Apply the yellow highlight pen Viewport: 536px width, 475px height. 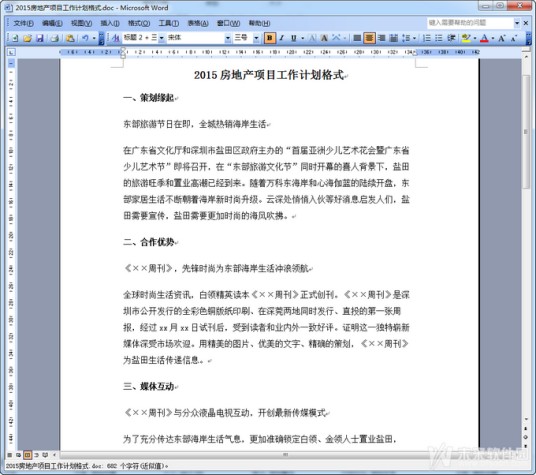[x=466, y=38]
